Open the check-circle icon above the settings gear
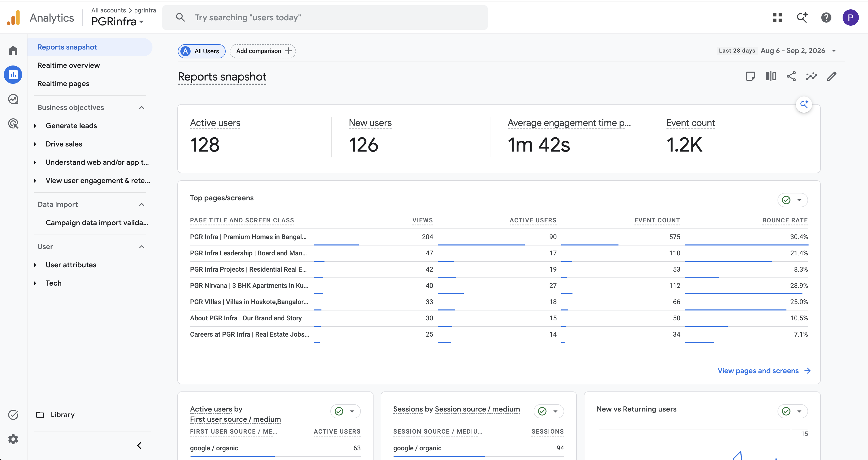 (x=13, y=415)
